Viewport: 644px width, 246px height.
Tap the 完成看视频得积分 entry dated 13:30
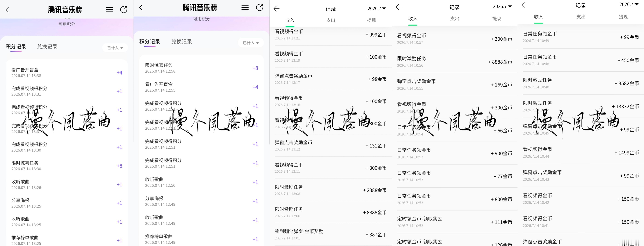(x=67, y=147)
